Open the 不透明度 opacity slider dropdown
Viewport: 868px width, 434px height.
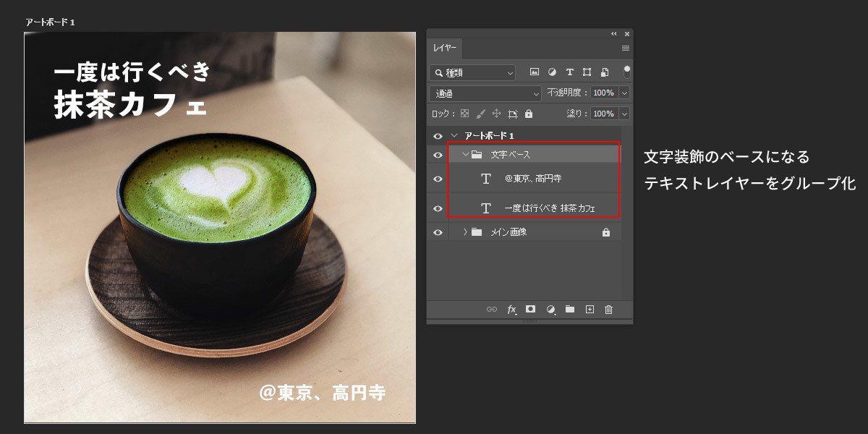[624, 93]
